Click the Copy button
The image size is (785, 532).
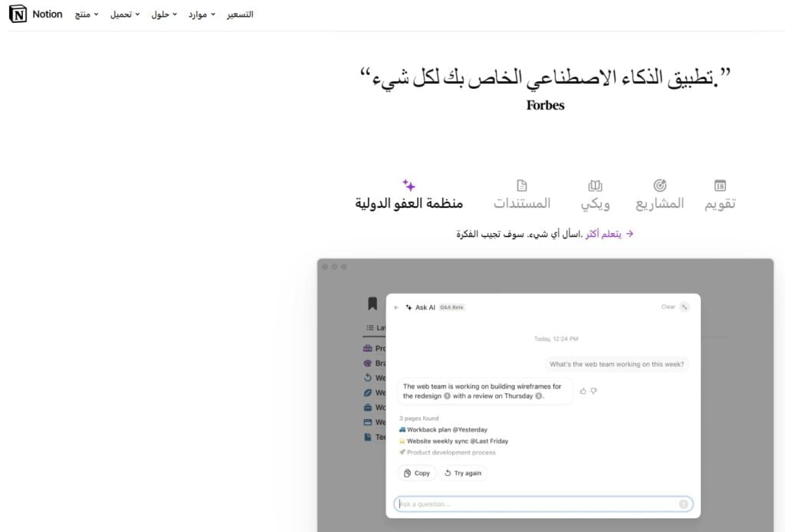pyautogui.click(x=417, y=473)
